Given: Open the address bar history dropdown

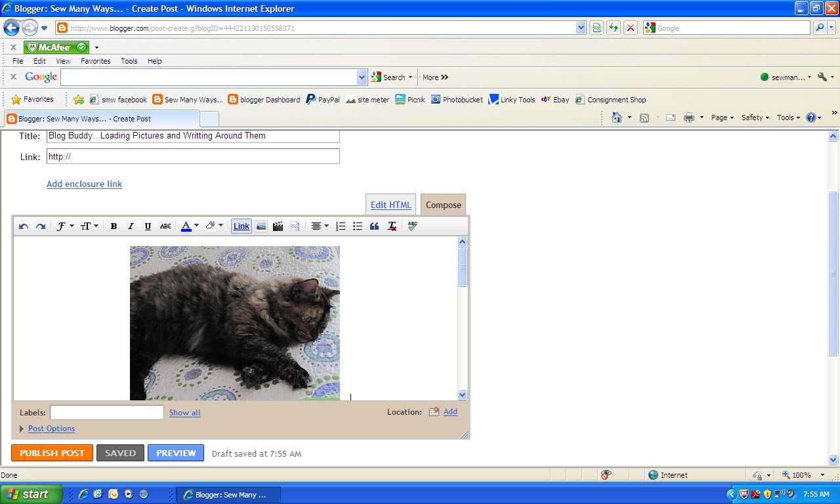Looking at the screenshot, I should point(581,28).
